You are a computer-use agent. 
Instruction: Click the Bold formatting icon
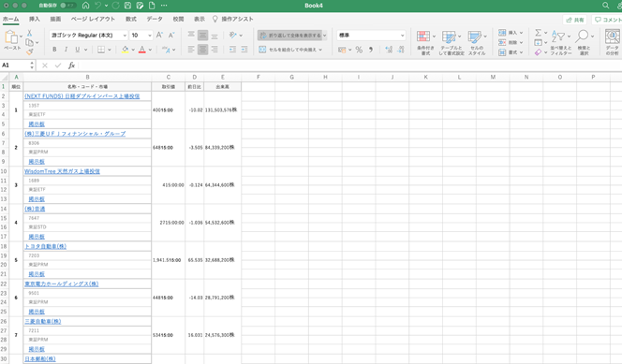54,50
